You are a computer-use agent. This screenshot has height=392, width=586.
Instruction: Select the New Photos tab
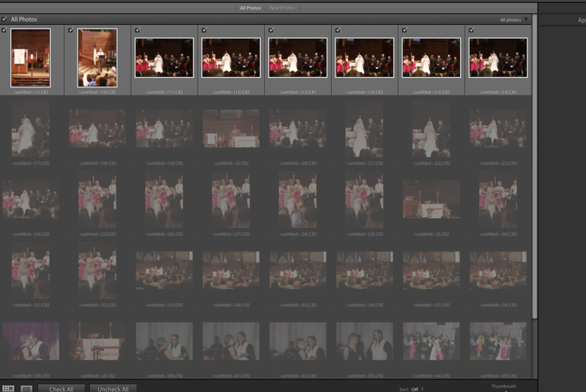click(283, 8)
